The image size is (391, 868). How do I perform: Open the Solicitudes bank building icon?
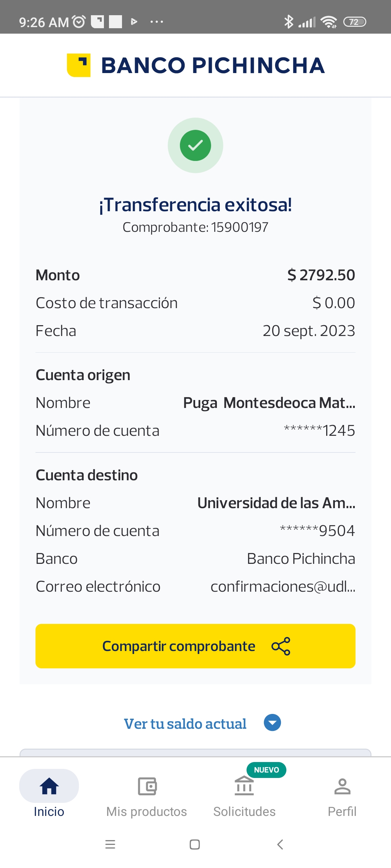coord(244,786)
